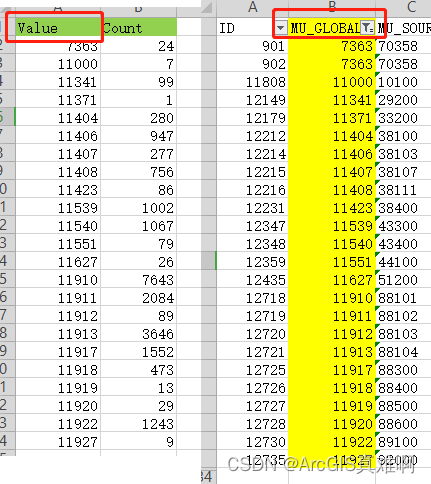This screenshot has height=484, width=431.
Task: Click ID cell 11808
Action: 252,82
